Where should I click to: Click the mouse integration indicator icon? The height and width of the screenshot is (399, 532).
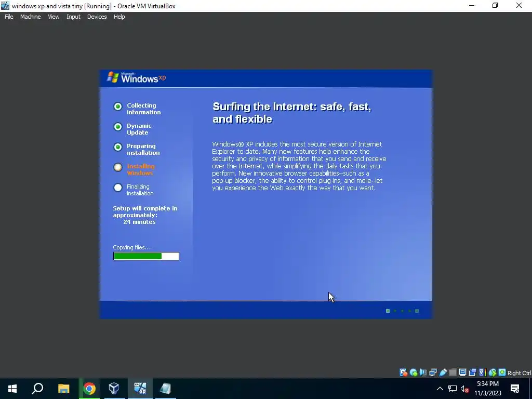[x=493, y=373]
